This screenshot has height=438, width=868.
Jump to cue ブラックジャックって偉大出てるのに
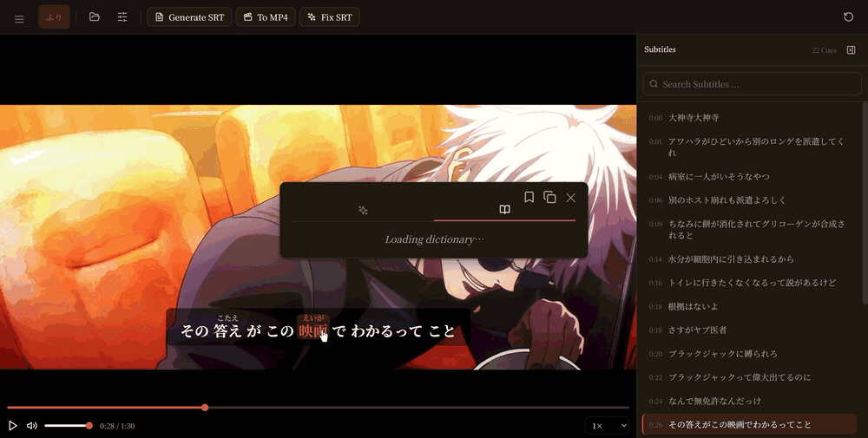(750, 377)
